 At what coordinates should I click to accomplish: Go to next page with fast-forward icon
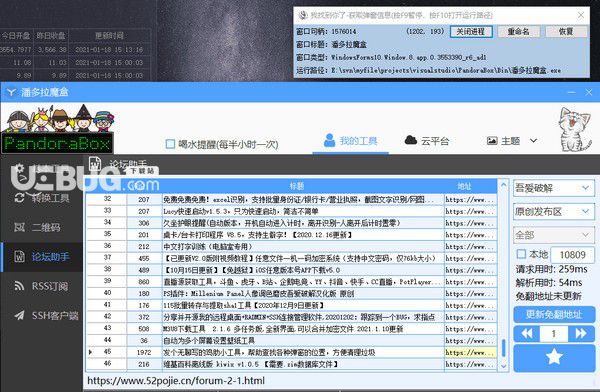tap(581, 333)
